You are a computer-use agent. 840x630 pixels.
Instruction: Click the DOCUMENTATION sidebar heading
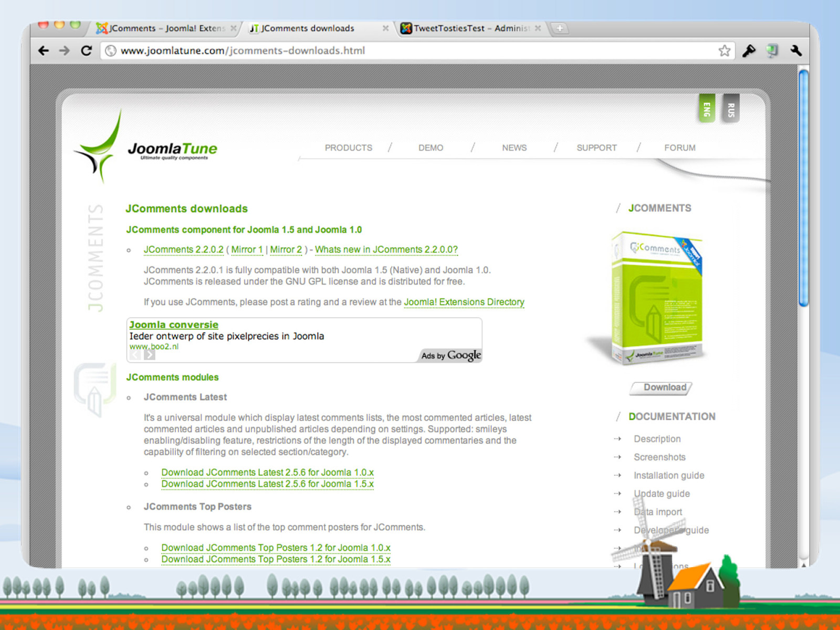click(x=672, y=417)
